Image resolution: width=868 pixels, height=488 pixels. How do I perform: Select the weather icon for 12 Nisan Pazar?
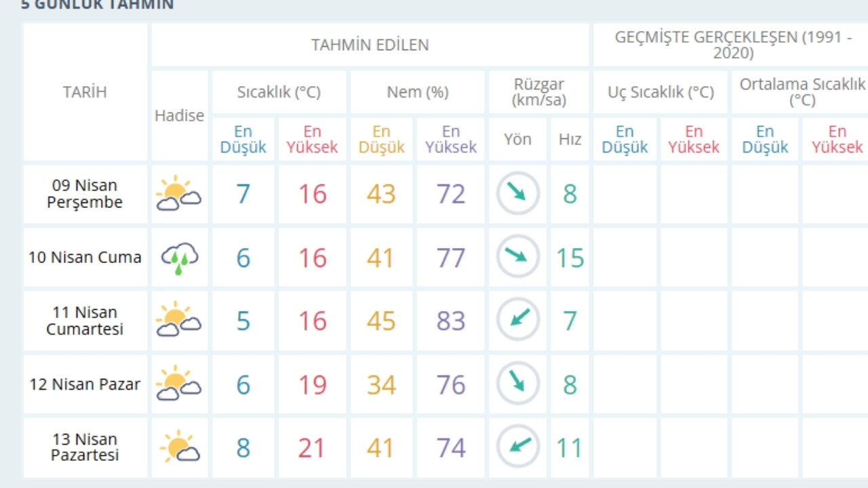[x=179, y=384]
